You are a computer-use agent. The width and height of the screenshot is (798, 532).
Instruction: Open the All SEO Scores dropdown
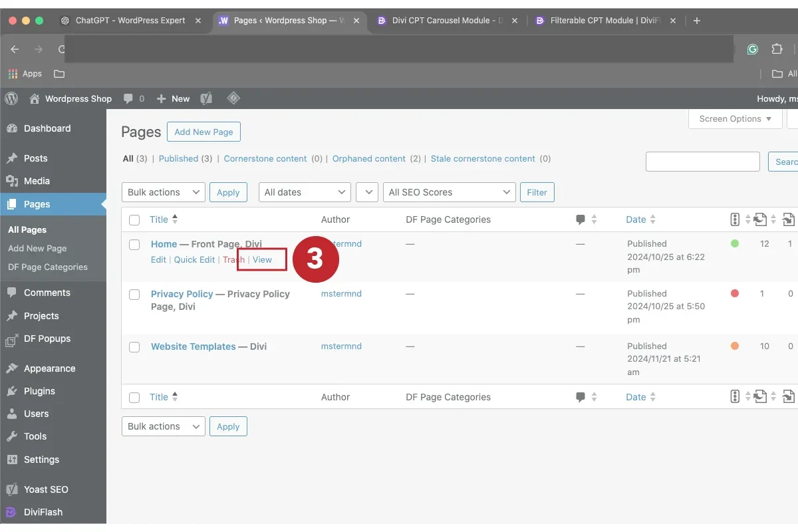point(449,192)
